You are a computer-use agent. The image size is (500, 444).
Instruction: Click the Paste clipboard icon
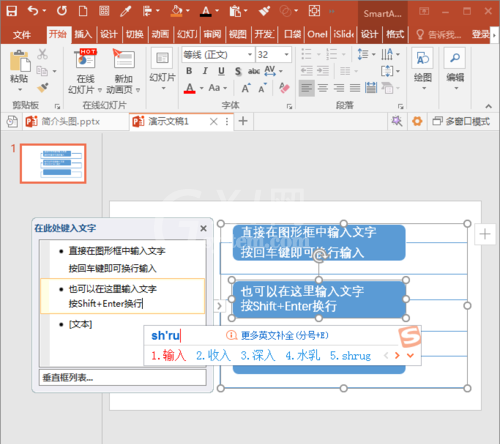[x=20, y=62]
